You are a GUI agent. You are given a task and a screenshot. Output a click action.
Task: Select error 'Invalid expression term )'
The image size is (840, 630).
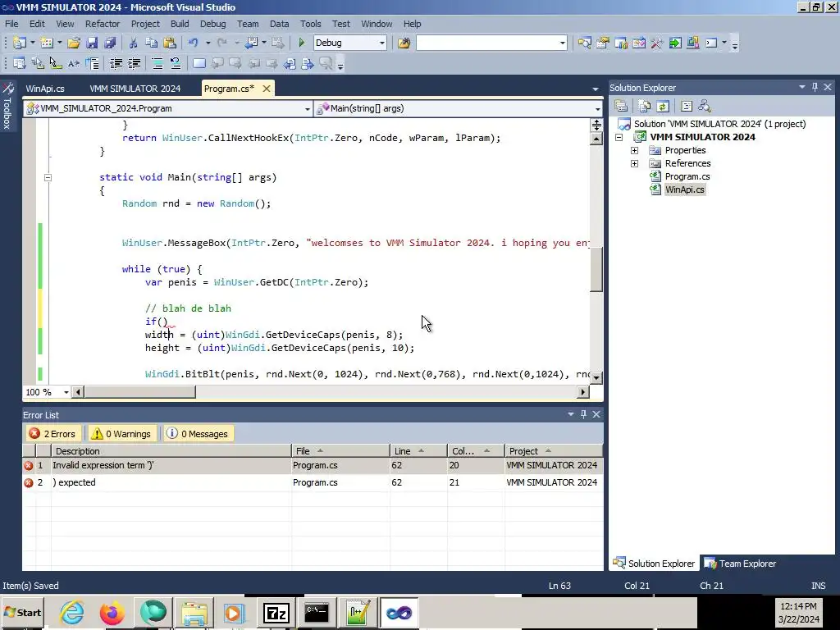point(313,465)
